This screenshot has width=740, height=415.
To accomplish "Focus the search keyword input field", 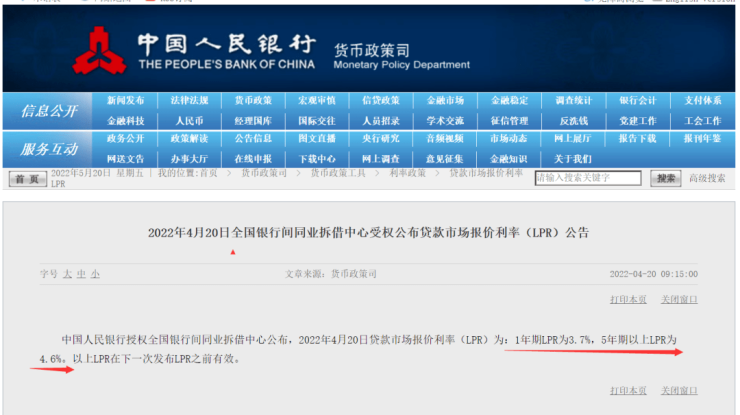I will (588, 178).
